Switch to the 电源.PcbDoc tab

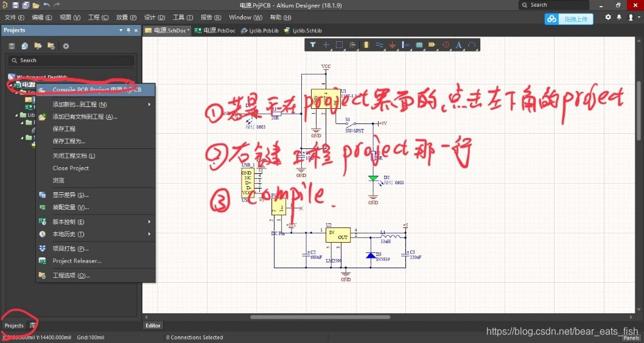click(x=215, y=31)
